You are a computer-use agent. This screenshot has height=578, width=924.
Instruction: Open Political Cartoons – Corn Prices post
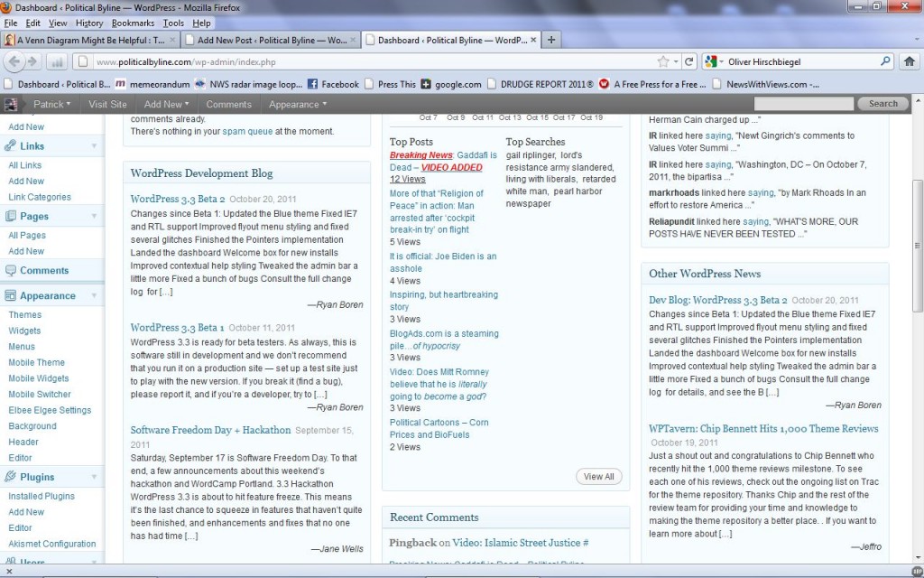click(439, 429)
